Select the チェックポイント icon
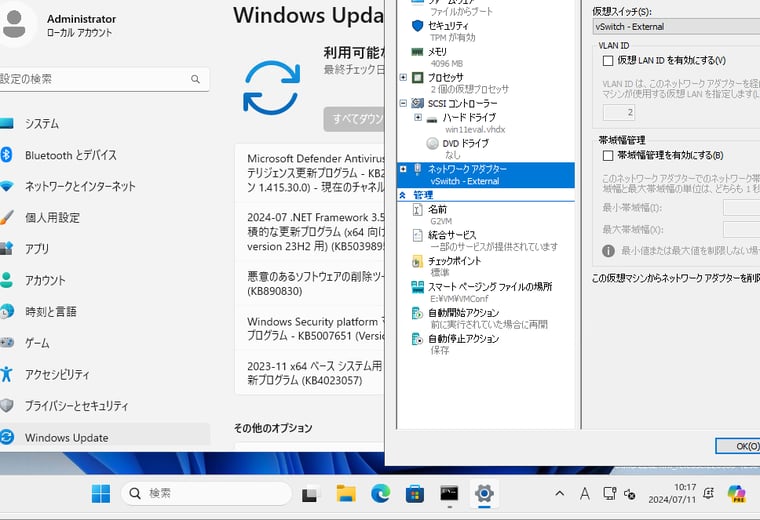 [417, 261]
